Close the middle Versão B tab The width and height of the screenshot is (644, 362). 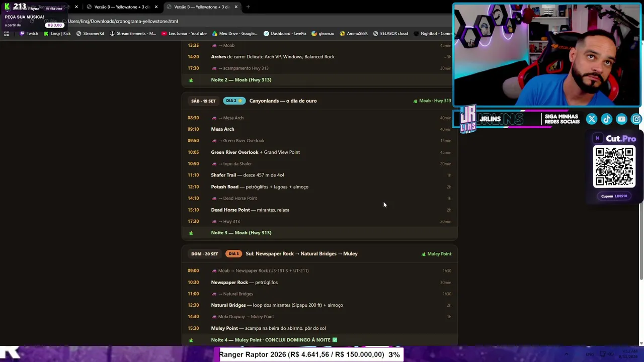click(156, 7)
